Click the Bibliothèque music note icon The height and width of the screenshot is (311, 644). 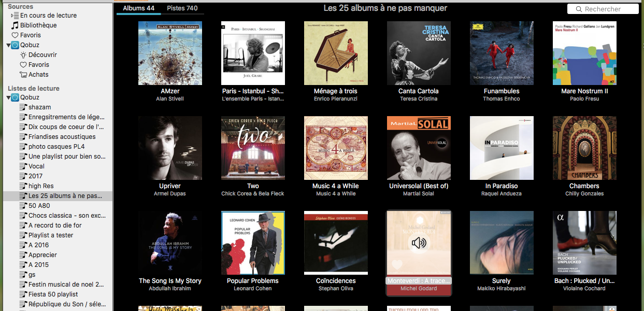[x=15, y=25]
